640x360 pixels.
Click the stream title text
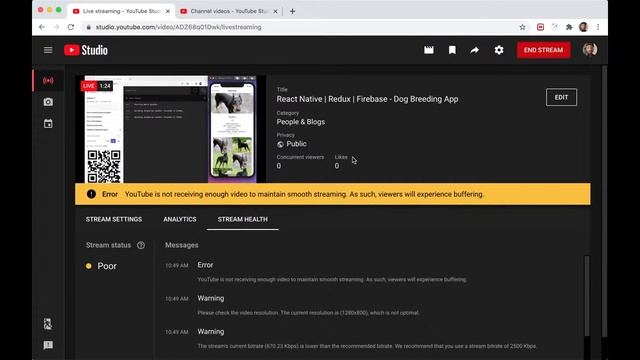tap(367, 99)
